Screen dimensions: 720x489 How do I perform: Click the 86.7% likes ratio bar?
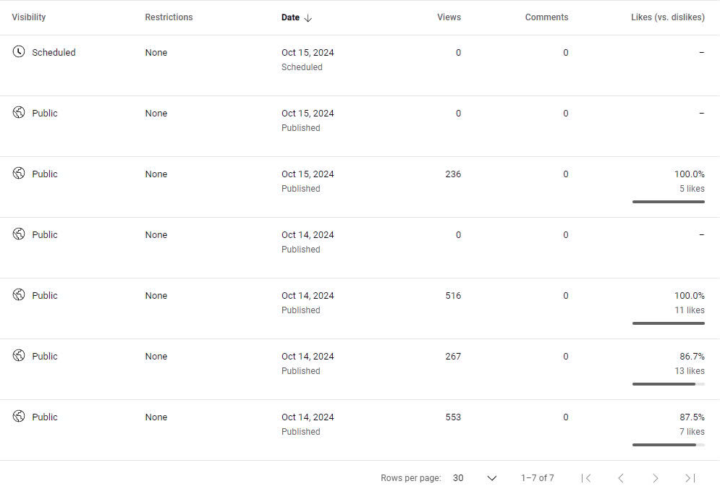(668, 384)
